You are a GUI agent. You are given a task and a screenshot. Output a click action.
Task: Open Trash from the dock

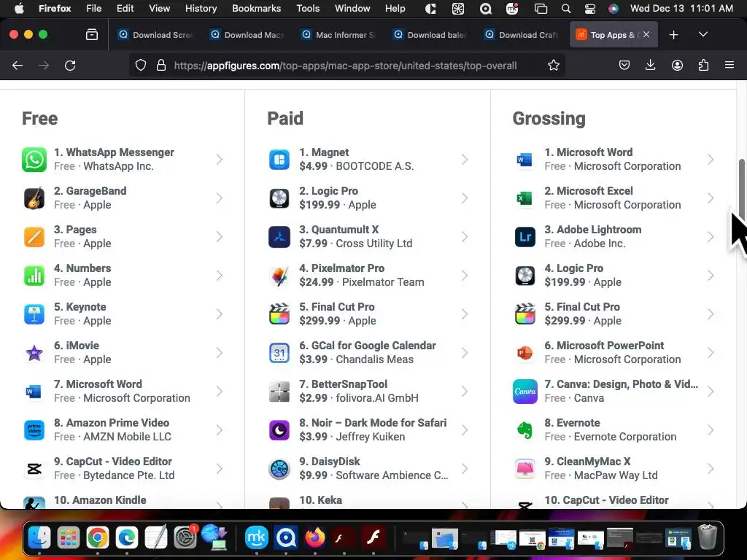pos(708,537)
